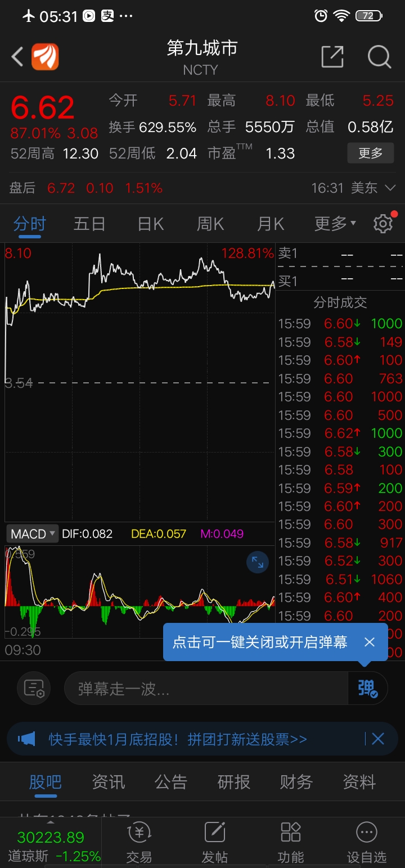
Task: Tap the 盘后 6.72 after-hours row
Action: (x=86, y=188)
